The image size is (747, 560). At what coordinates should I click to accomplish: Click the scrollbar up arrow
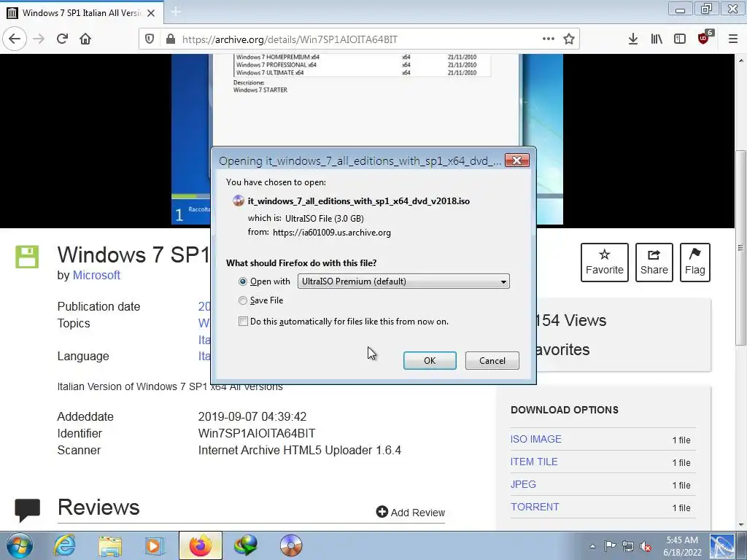pos(740,61)
